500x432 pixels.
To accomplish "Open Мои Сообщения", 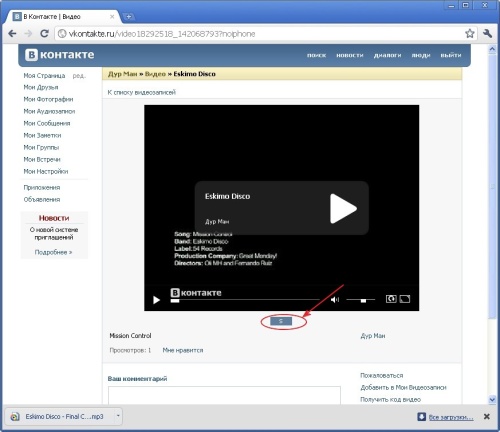I will 47,123.
